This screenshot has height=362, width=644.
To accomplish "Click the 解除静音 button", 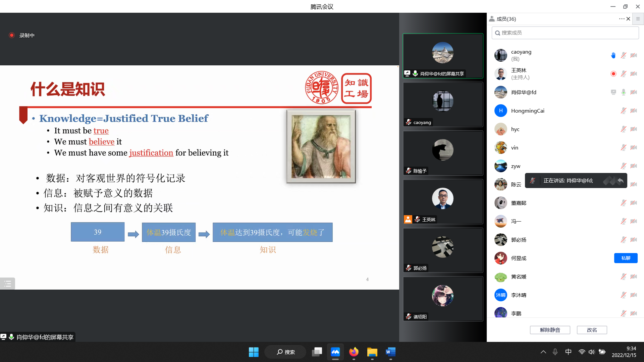I will coord(550,330).
